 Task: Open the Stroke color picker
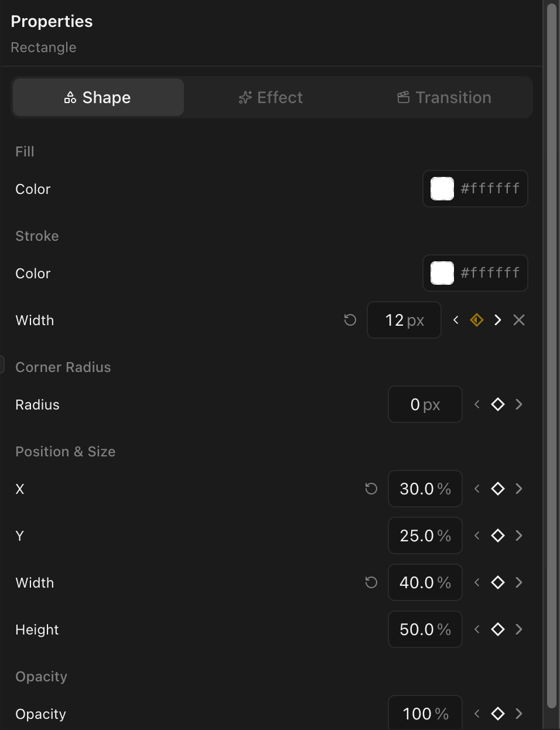(x=442, y=273)
